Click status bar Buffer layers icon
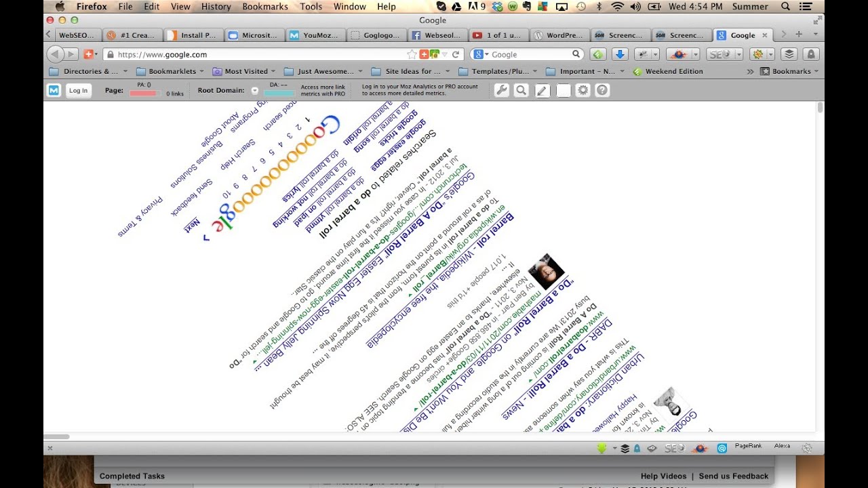The width and height of the screenshot is (868, 488). click(x=625, y=448)
